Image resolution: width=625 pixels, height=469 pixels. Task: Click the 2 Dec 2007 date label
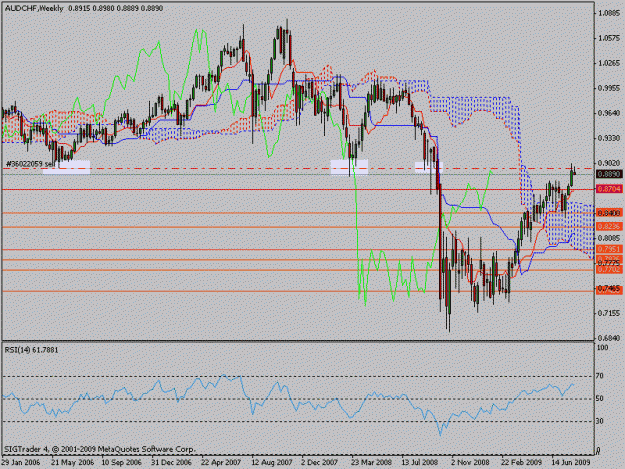click(320, 463)
